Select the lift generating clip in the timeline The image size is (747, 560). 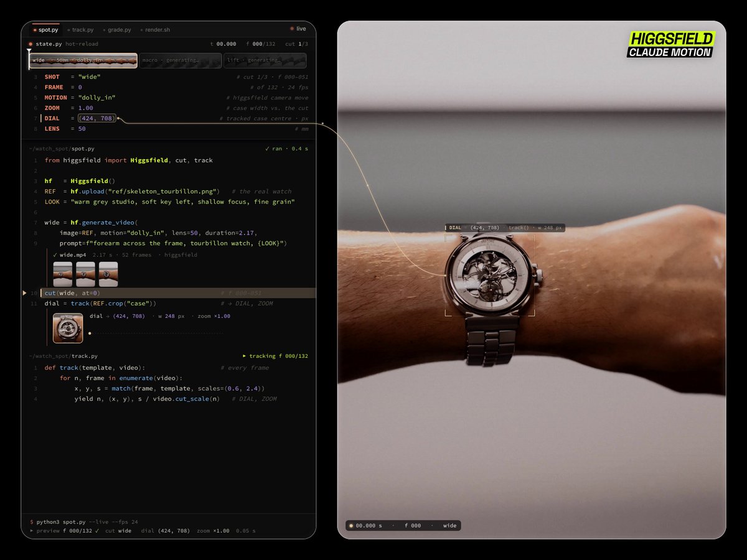[x=265, y=60]
